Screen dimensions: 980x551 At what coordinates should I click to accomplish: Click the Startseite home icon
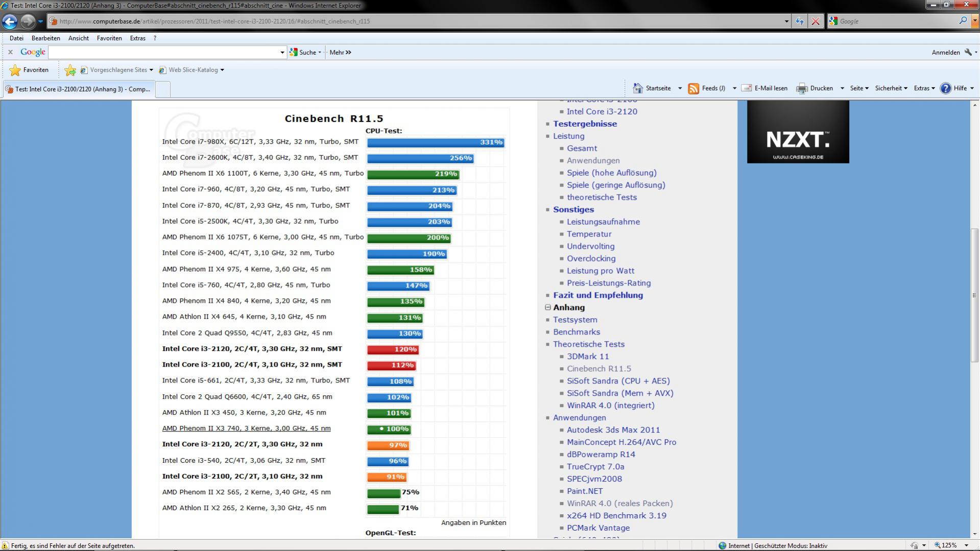638,88
